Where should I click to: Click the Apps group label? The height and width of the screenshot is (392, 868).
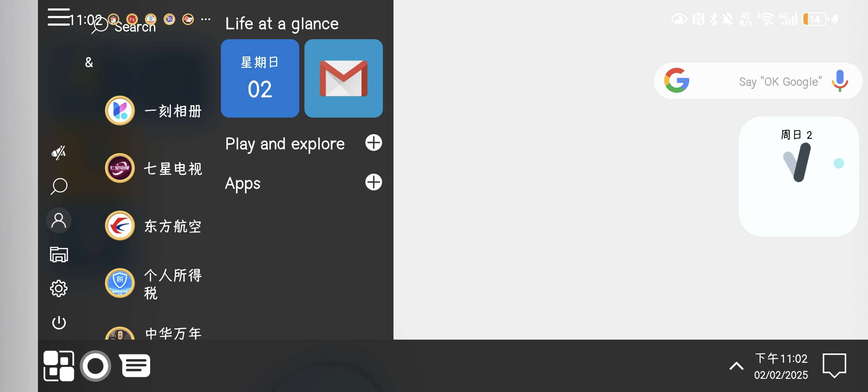[243, 184]
